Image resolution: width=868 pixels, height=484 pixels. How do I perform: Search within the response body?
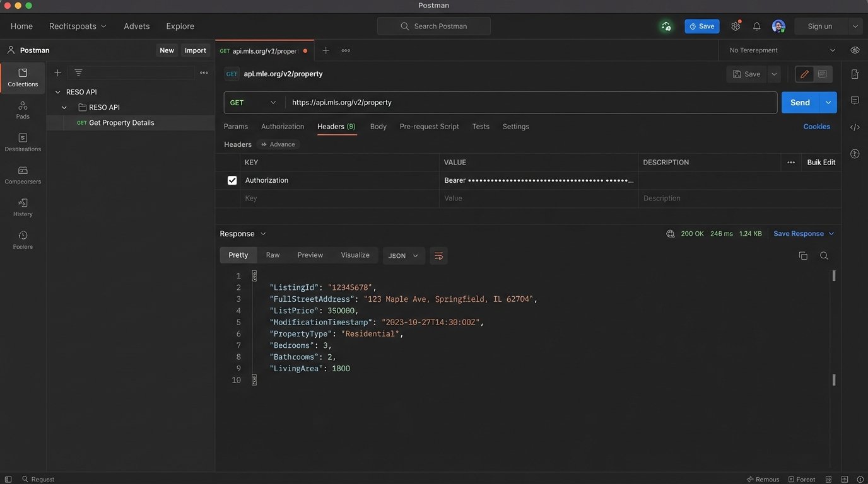[824, 255]
